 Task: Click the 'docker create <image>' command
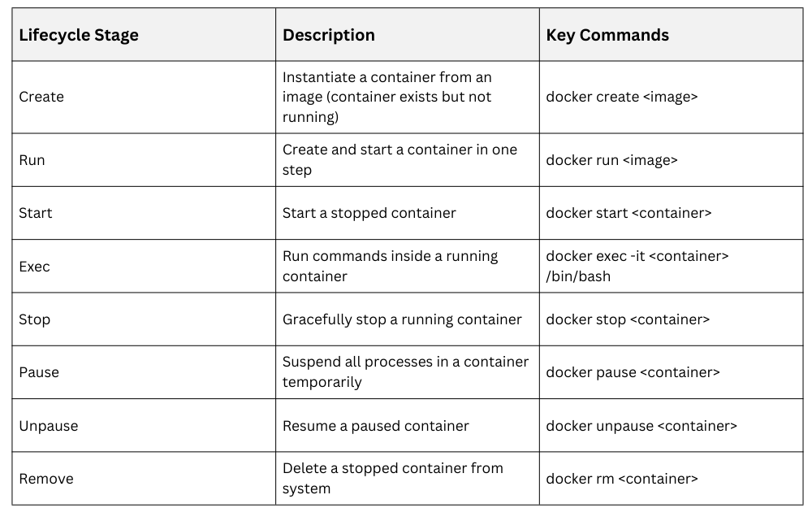point(622,97)
